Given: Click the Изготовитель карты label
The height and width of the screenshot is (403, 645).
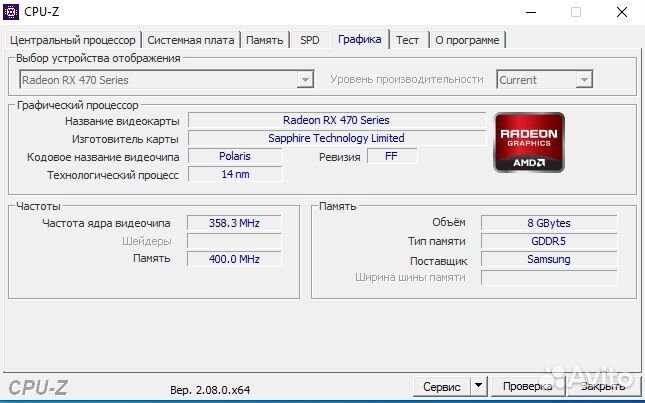Looking at the screenshot, I should coord(125,139).
